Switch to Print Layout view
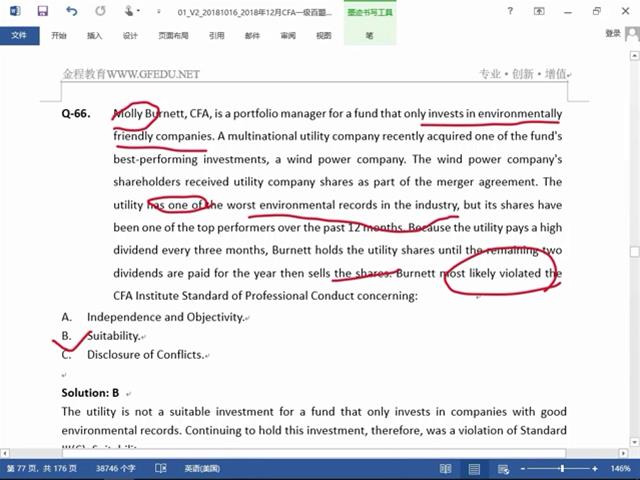The width and height of the screenshot is (640, 480). click(x=474, y=469)
